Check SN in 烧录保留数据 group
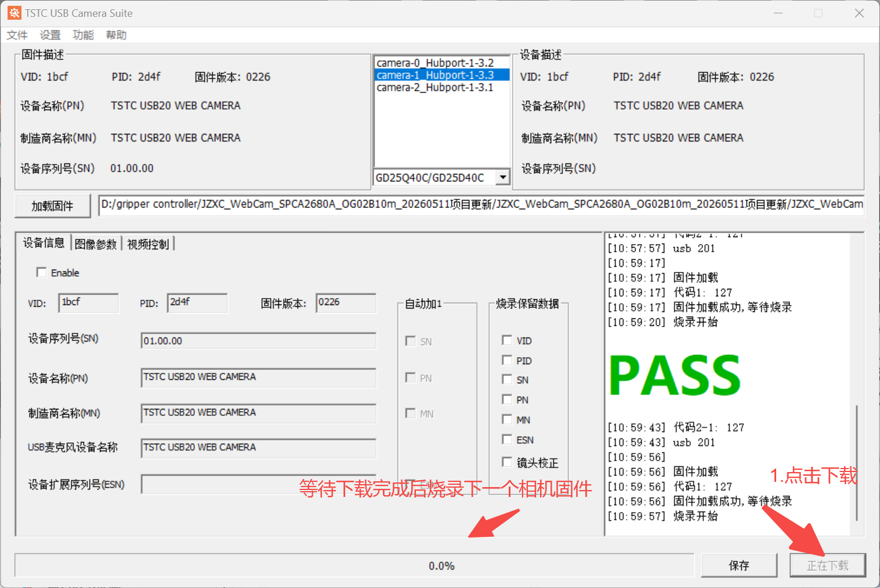 [507, 379]
